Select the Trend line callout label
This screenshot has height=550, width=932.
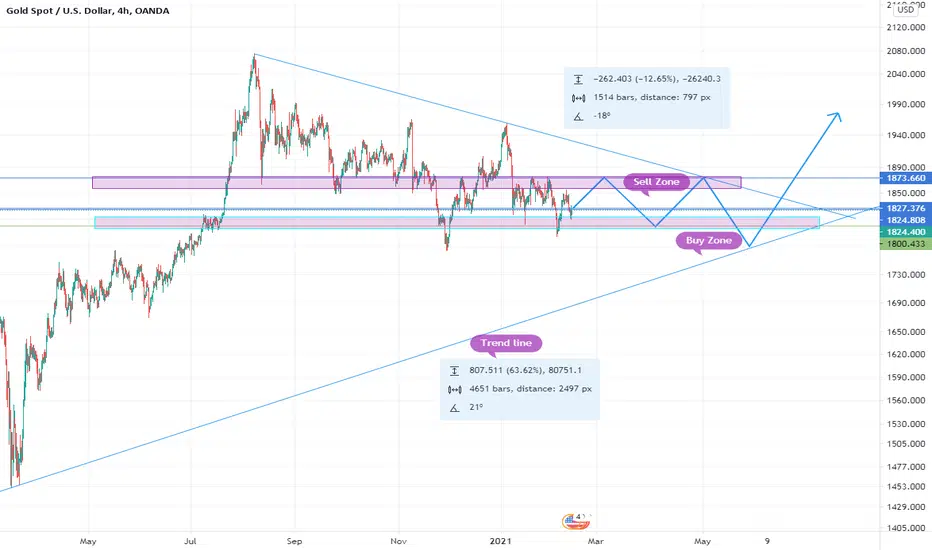[506, 343]
